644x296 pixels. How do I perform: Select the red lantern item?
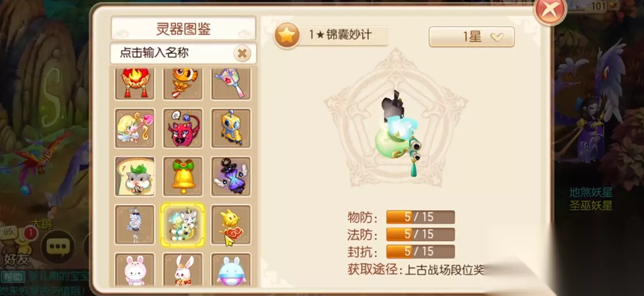click(x=134, y=84)
